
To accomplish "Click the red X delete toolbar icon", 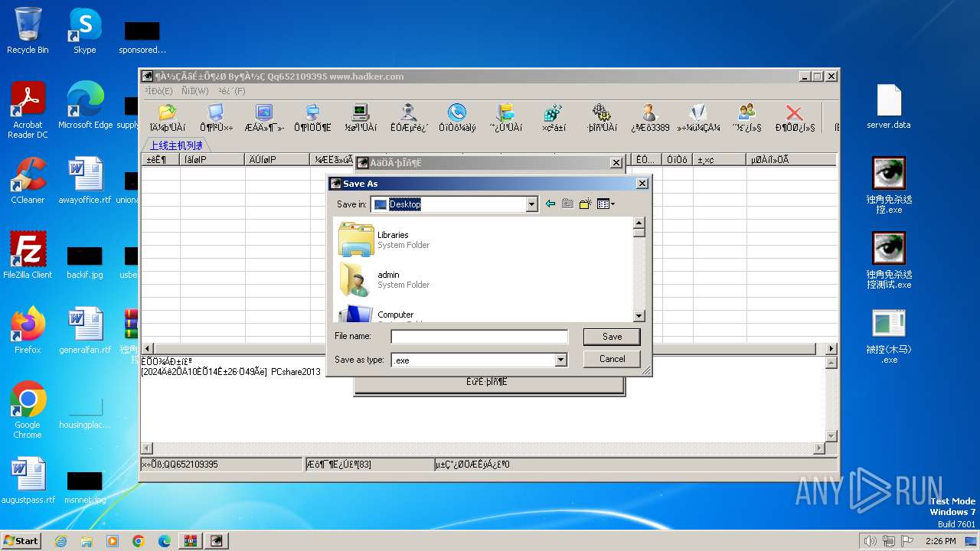I will coord(795,118).
